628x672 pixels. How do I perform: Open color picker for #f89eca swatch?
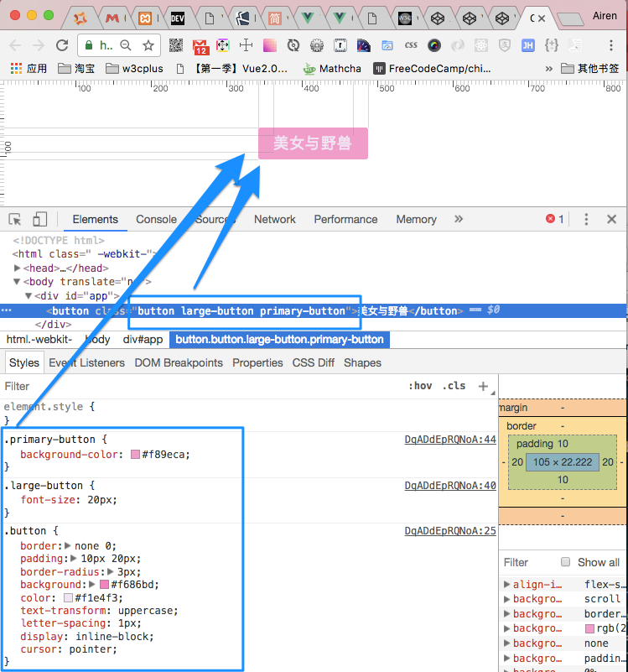click(135, 454)
